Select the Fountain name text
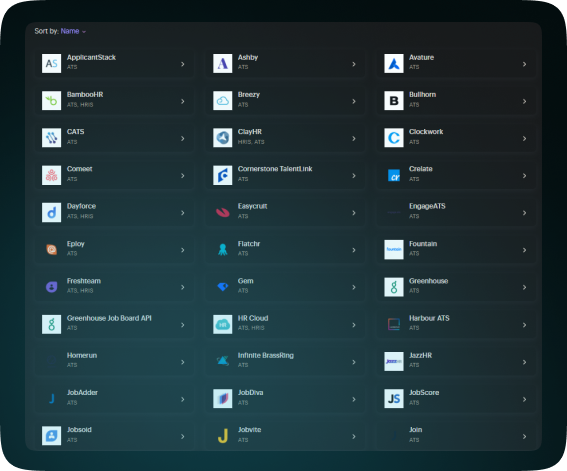This screenshot has height=471, width=567. pos(423,244)
